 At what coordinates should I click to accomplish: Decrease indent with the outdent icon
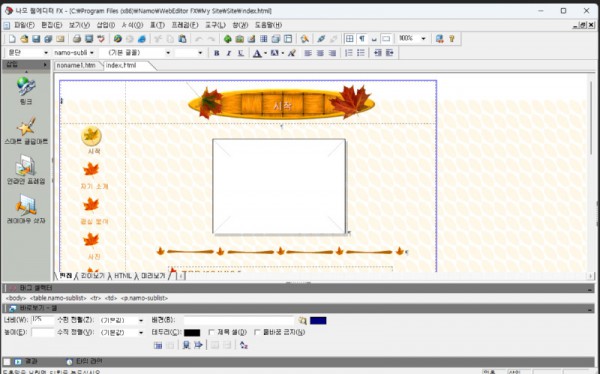click(x=378, y=53)
